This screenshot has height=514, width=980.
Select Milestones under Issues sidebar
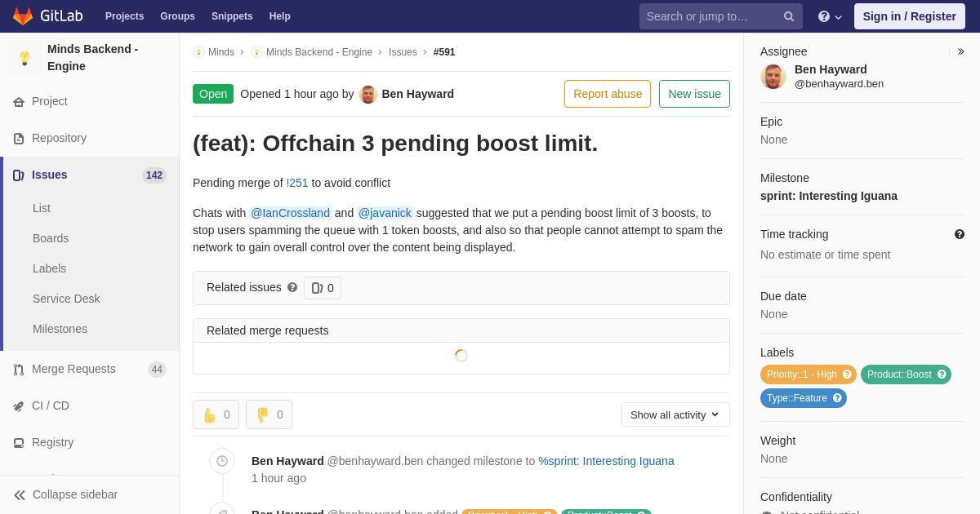pyautogui.click(x=60, y=329)
